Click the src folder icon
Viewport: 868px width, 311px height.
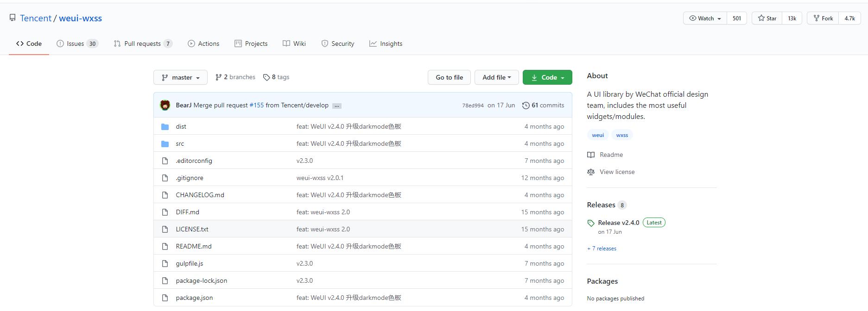tap(165, 144)
